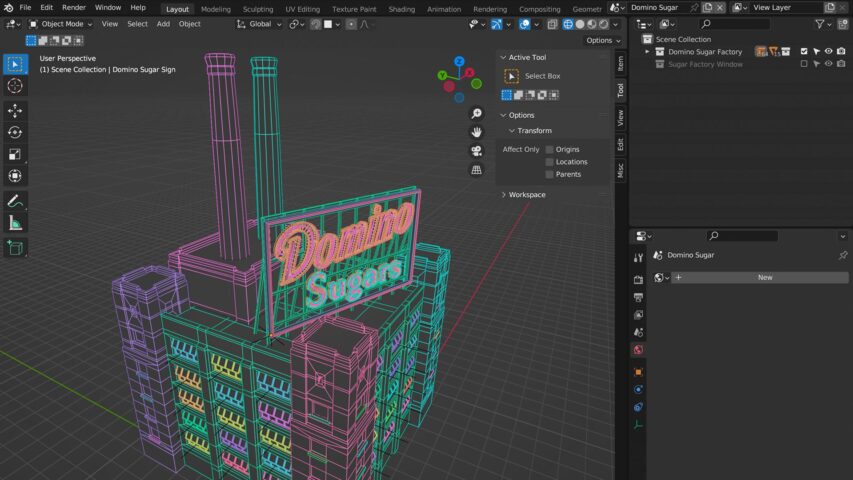
Task: Select the Transform tool
Action: [x=15, y=176]
